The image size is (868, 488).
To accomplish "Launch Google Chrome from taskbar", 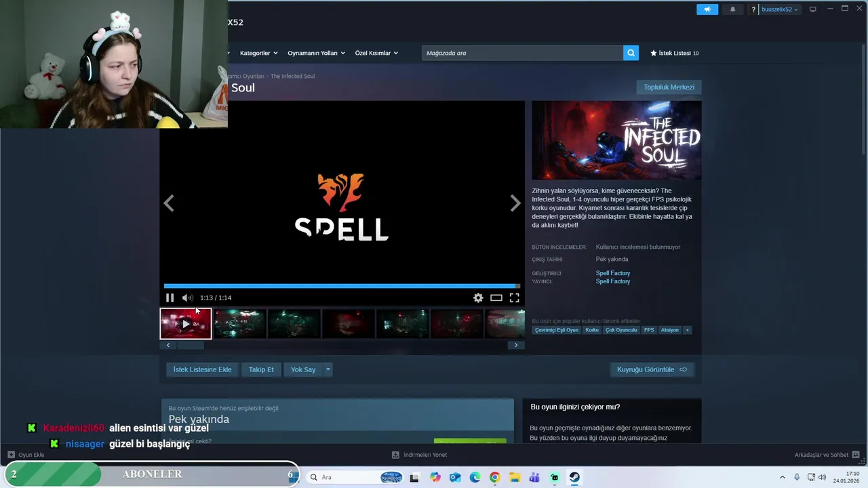I will pyautogui.click(x=495, y=477).
